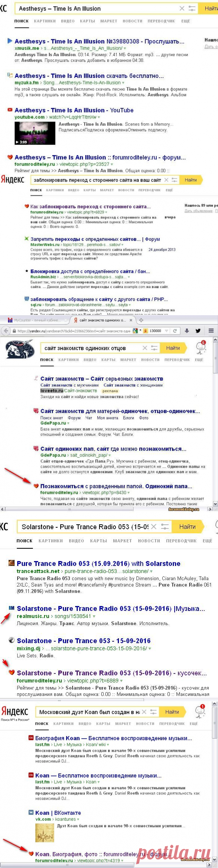
Task: Open КАРТИНКИ tab under the Aesthesys search
Action: tap(45, 21)
